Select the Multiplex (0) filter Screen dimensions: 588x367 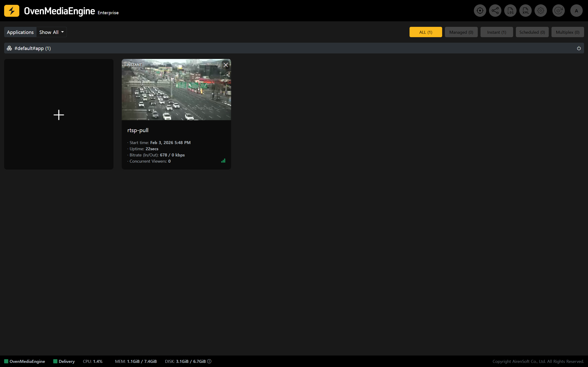click(x=567, y=32)
